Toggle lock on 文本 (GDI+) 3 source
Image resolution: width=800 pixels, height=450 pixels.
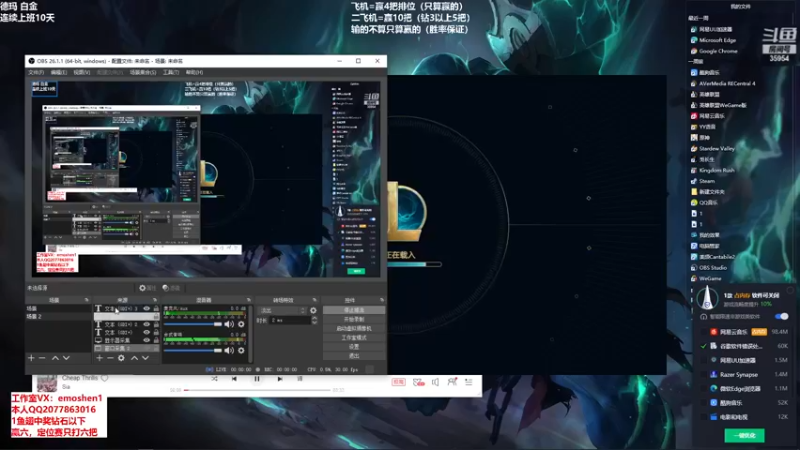156,309
